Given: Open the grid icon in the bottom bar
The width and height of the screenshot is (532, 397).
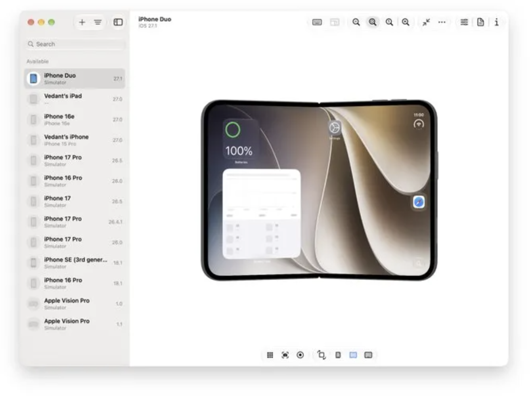Looking at the screenshot, I should coord(270,355).
